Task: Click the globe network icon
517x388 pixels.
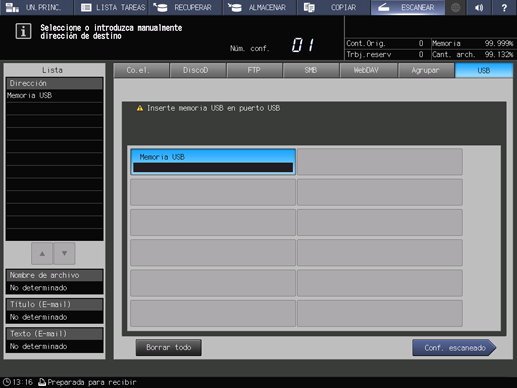Action: (456, 7)
